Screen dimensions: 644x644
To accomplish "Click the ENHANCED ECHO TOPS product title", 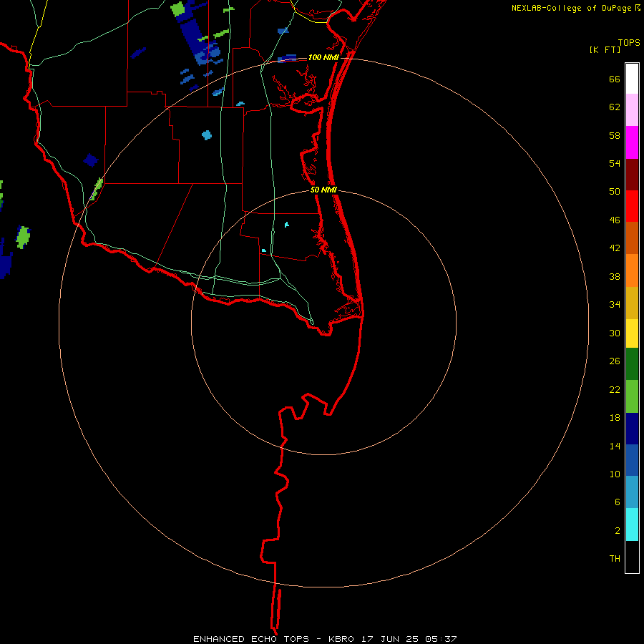I will [251, 639].
